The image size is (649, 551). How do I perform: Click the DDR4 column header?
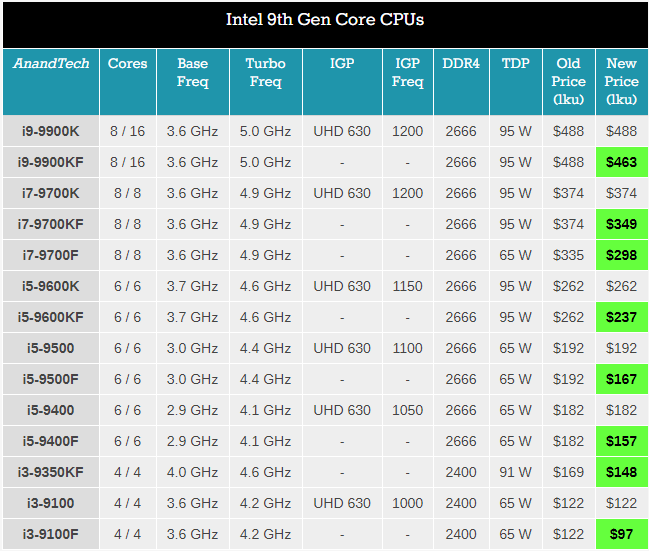(461, 82)
